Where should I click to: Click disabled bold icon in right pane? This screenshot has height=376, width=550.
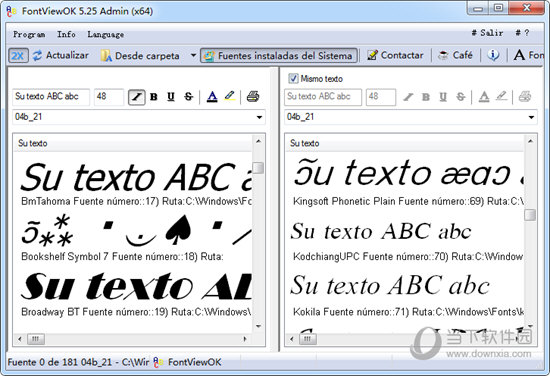426,97
